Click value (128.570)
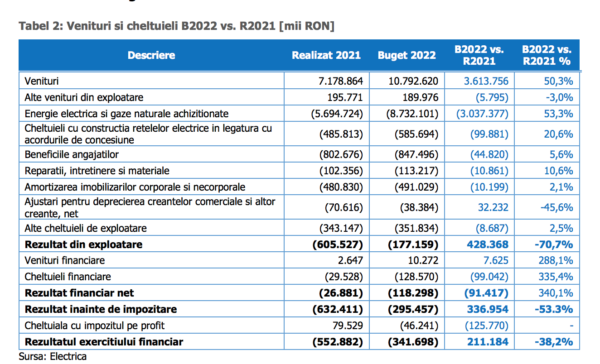Viewport: 600px width, 364px height. click(x=416, y=277)
